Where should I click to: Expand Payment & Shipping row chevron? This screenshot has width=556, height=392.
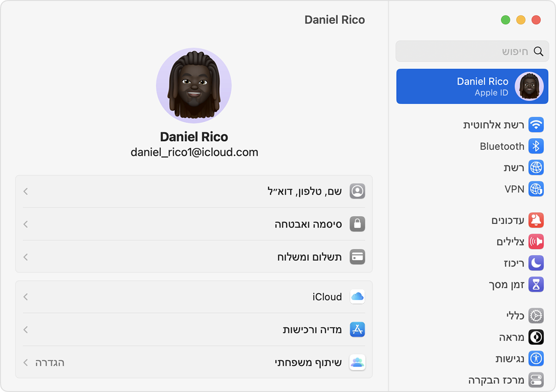(26, 257)
